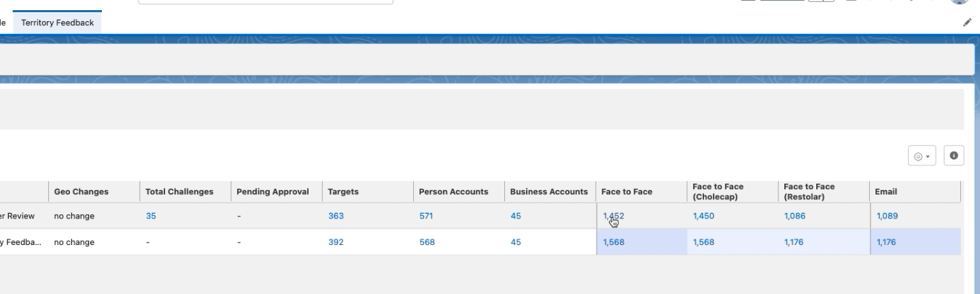Click the Geo Changes column header
Screen dimensions: 980x294
tap(81, 192)
